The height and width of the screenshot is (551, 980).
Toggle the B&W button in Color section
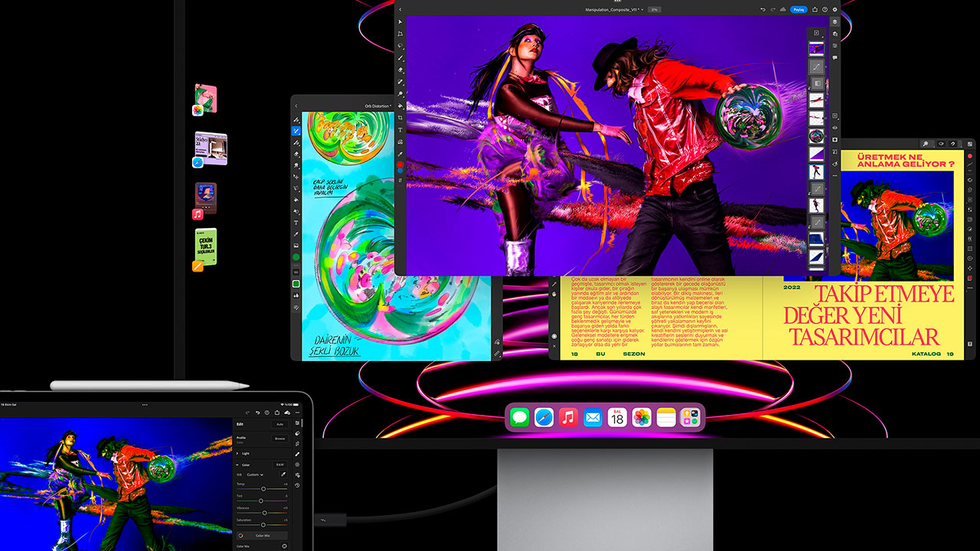point(279,465)
